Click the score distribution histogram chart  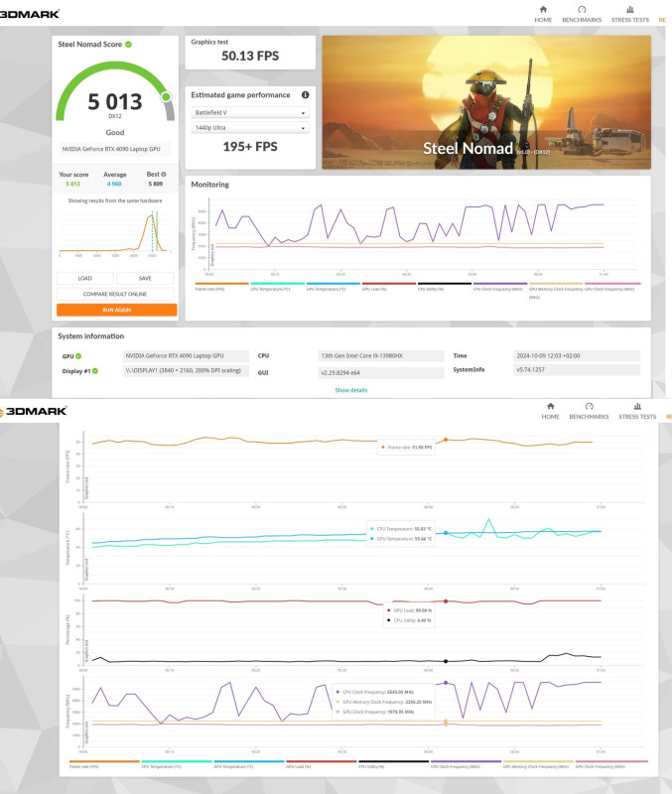point(114,233)
